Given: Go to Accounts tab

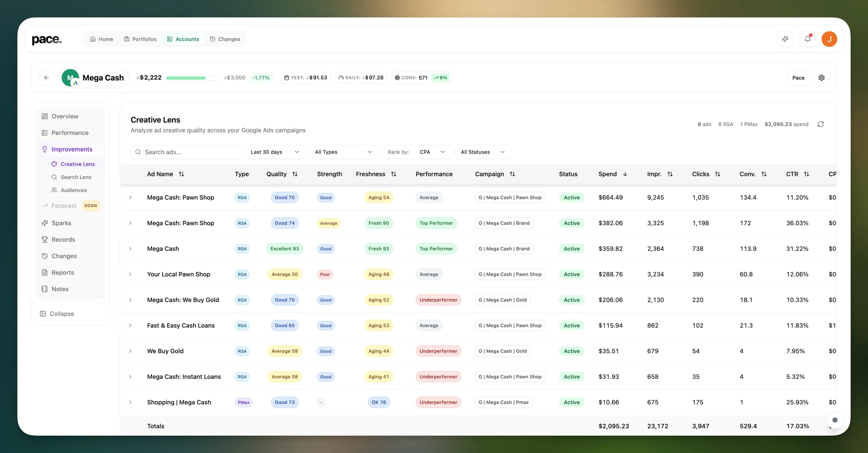Looking at the screenshot, I should tap(183, 39).
